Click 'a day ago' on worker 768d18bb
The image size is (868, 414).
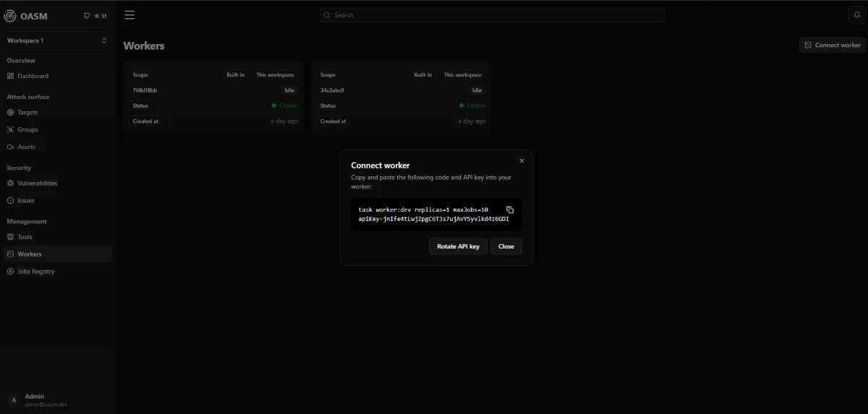pyautogui.click(x=284, y=121)
